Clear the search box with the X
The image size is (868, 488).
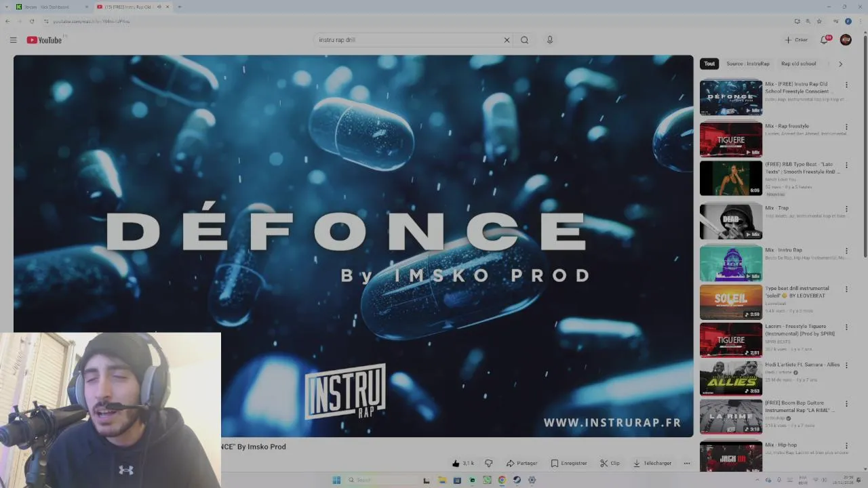click(x=507, y=40)
